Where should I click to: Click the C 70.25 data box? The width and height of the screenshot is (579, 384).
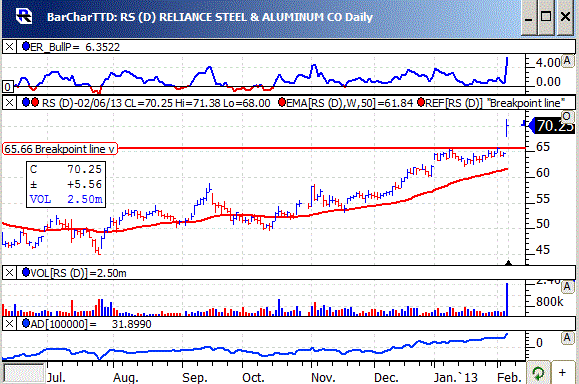click(66, 184)
